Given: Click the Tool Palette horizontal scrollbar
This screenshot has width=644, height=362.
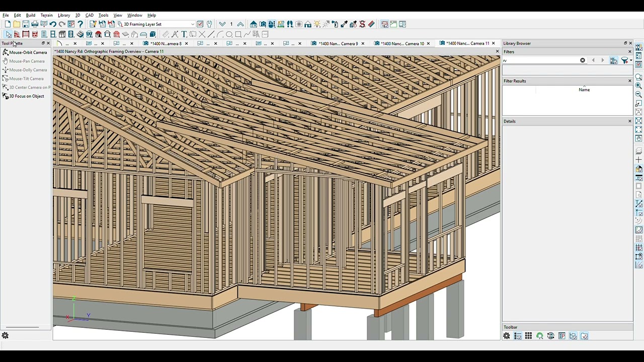Looking at the screenshot, I should [21, 327].
